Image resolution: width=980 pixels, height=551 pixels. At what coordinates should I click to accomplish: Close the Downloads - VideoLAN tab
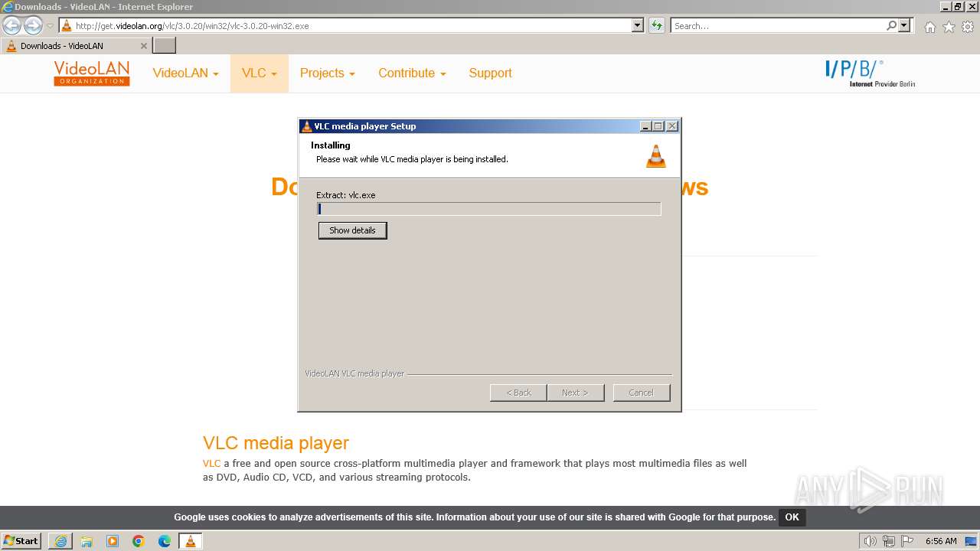click(x=143, y=46)
